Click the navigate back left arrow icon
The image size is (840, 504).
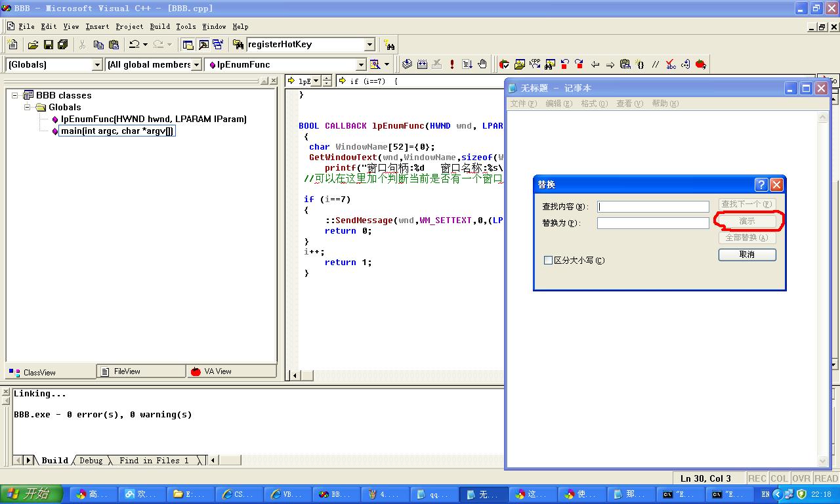tap(595, 64)
